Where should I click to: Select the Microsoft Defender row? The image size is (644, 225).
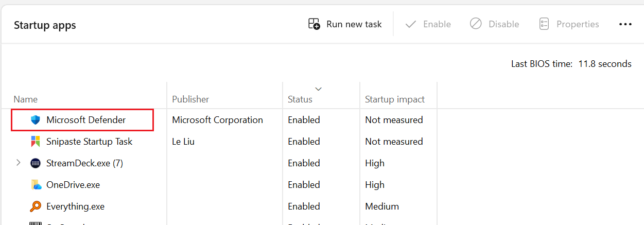click(x=86, y=120)
